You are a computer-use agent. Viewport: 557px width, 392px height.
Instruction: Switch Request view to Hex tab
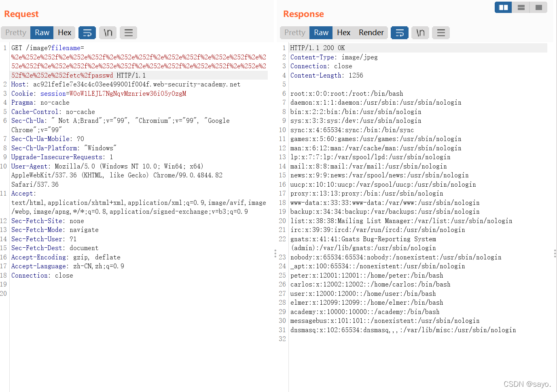tap(64, 33)
